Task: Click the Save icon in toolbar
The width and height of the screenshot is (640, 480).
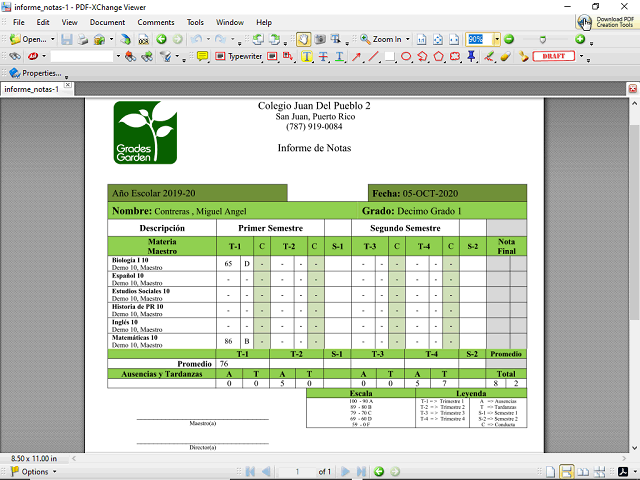Action: pos(66,39)
